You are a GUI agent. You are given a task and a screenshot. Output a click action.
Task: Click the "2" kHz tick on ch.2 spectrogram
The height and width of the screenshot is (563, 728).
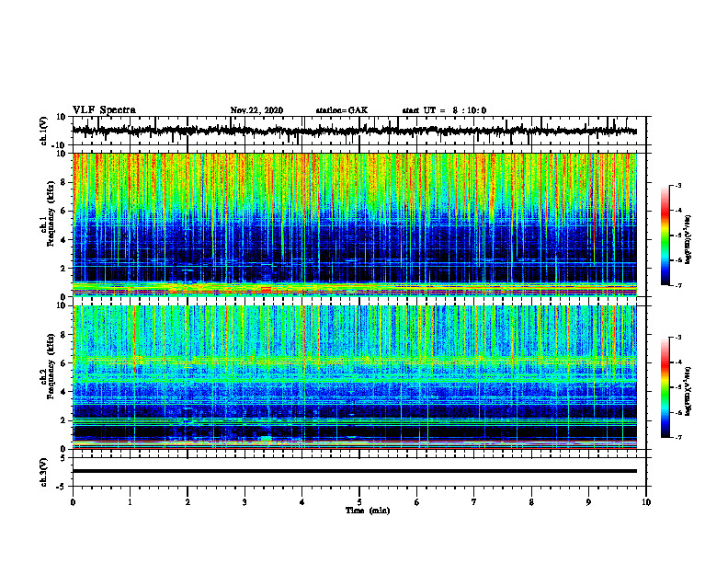[x=63, y=420]
